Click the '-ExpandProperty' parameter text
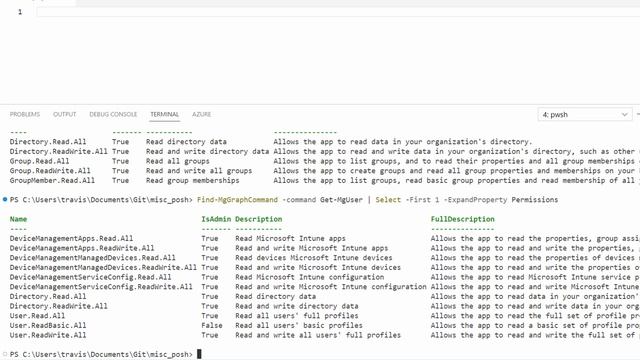Screen dimensions: 640x360 pos(475,200)
